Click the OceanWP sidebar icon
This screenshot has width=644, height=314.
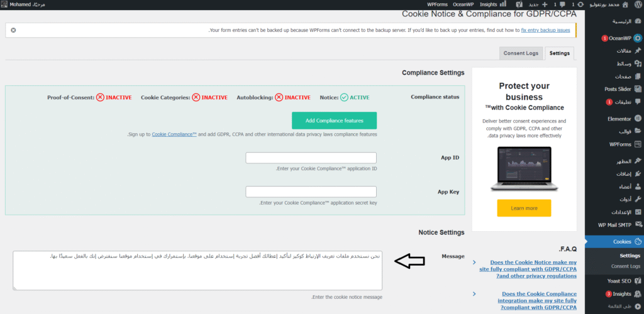click(638, 38)
